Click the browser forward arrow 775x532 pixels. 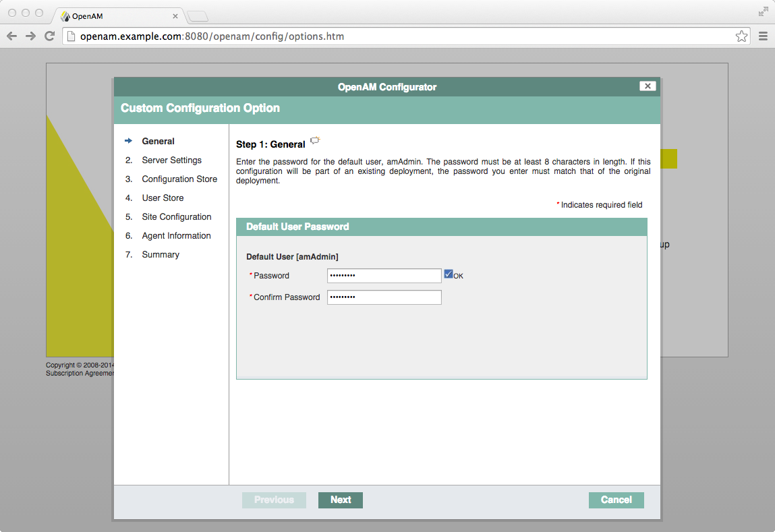30,36
